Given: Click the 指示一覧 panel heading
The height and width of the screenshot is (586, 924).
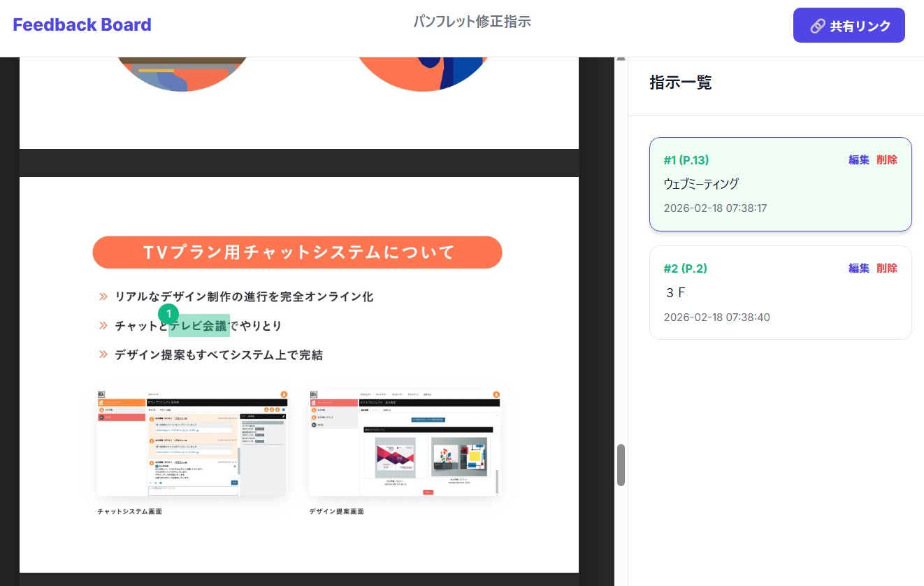Looking at the screenshot, I should click(681, 83).
